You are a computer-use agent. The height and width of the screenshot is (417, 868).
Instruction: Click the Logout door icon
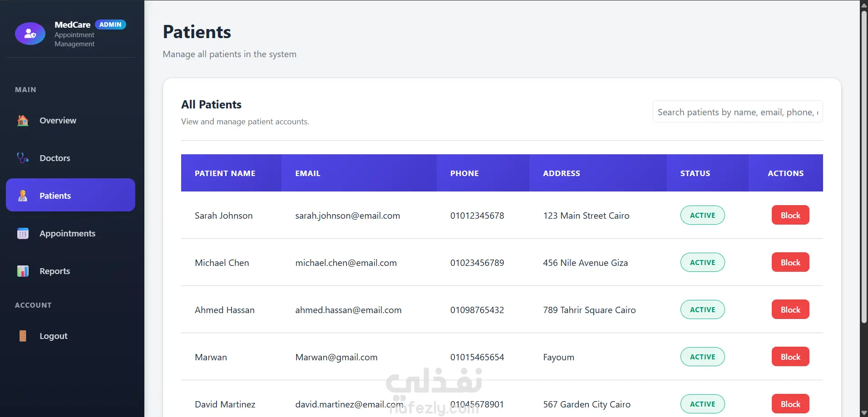(23, 336)
